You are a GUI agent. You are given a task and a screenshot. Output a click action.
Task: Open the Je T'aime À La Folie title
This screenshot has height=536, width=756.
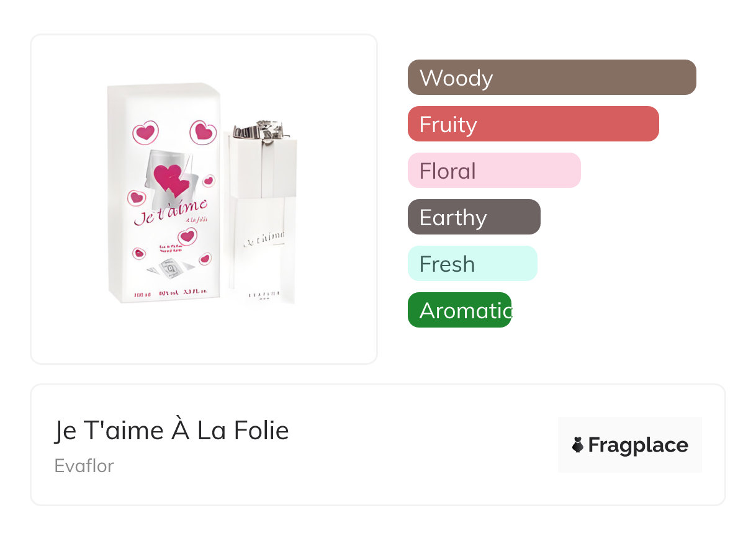[171, 431]
